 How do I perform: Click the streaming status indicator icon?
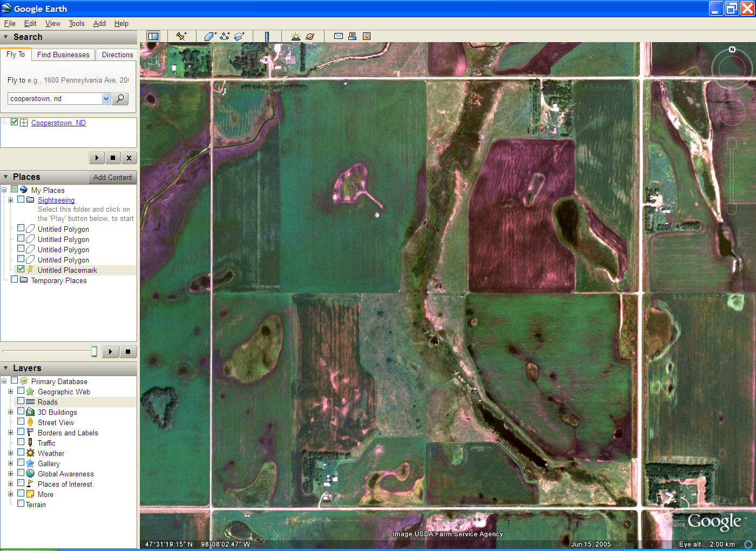[x=748, y=544]
